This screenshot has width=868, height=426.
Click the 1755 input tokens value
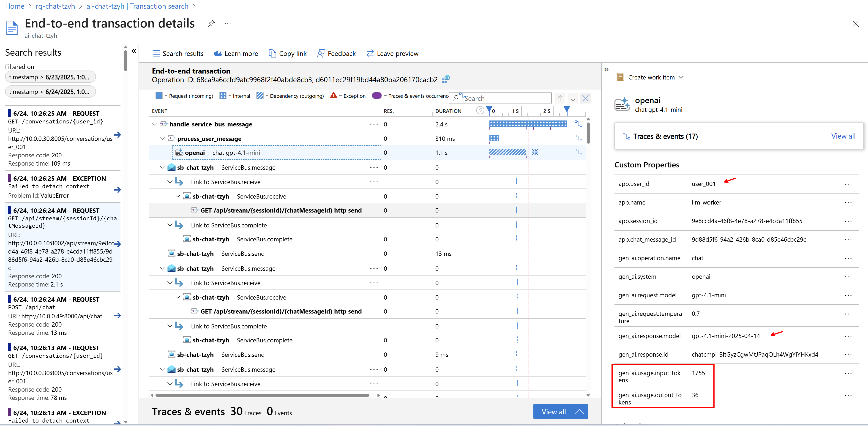[698, 373]
